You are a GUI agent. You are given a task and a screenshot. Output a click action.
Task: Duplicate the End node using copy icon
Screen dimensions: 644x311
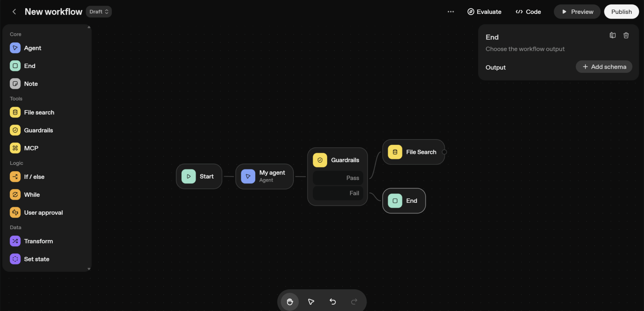tap(613, 35)
